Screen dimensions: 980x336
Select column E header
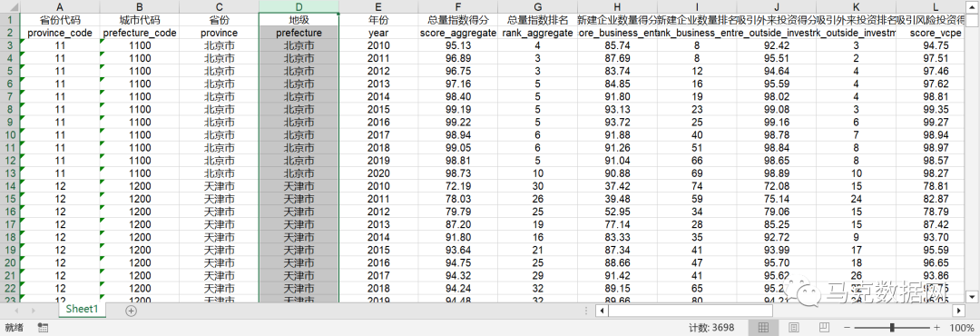378,6
